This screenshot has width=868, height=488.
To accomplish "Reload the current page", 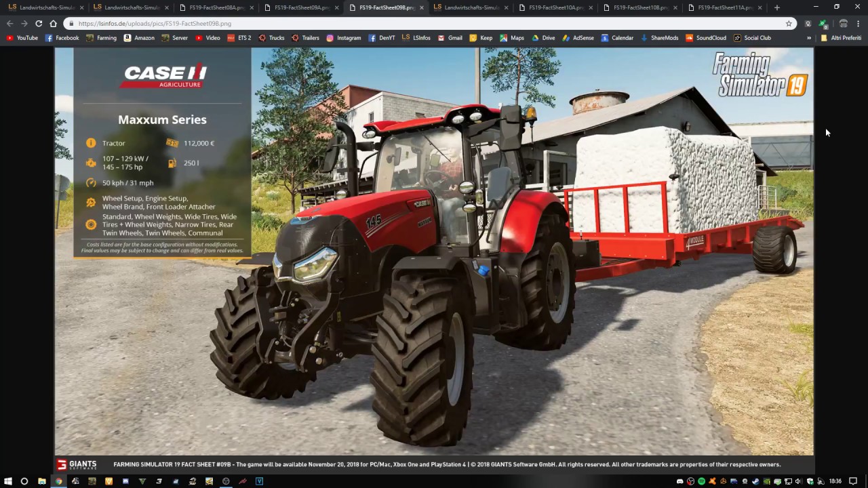I will coord(39,23).
